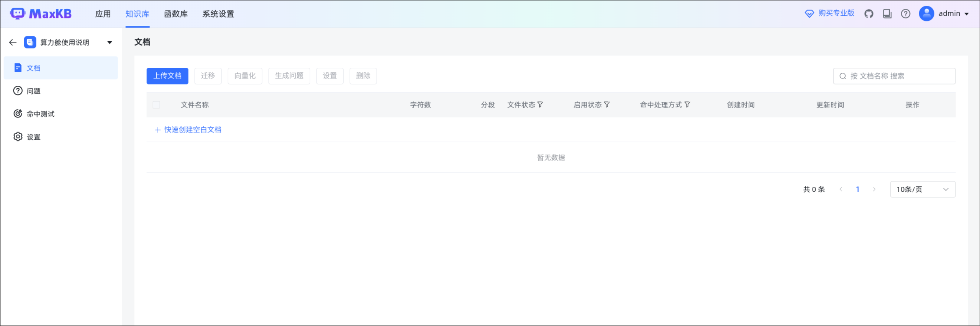Open the GitHub repository icon
The height and width of the screenshot is (326, 980).
tap(869, 14)
